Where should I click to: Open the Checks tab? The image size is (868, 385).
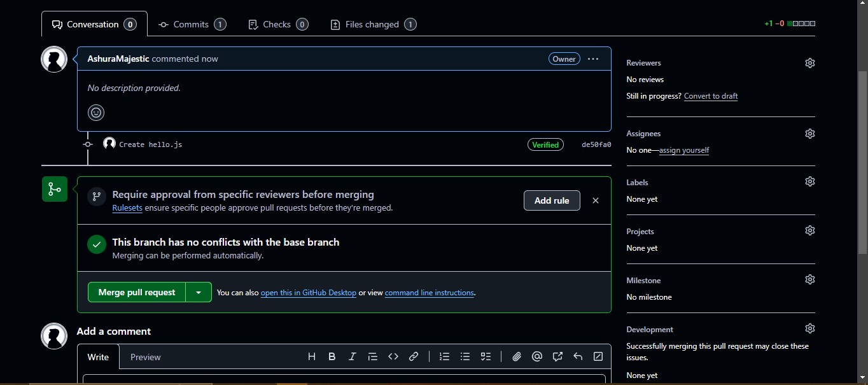click(277, 24)
